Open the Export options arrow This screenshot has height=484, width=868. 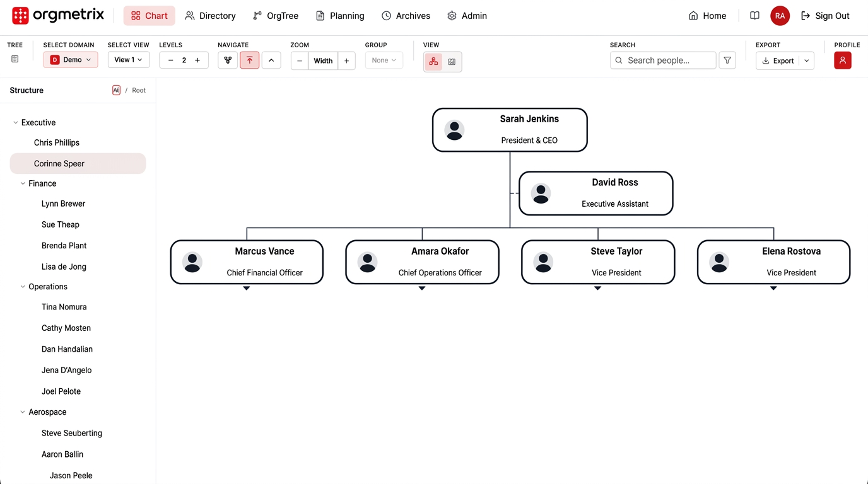pos(807,61)
